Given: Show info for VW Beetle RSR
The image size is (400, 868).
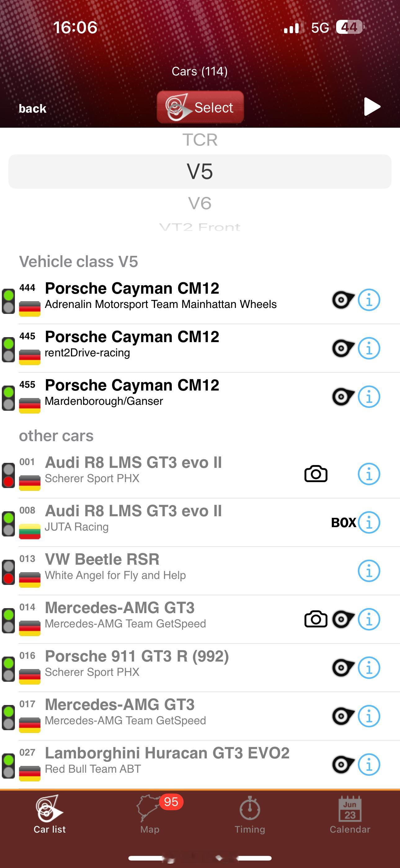Looking at the screenshot, I should pos(369,571).
